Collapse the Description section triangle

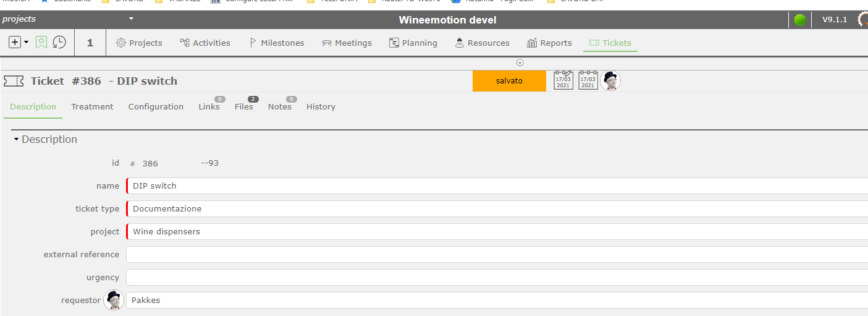[16, 140]
